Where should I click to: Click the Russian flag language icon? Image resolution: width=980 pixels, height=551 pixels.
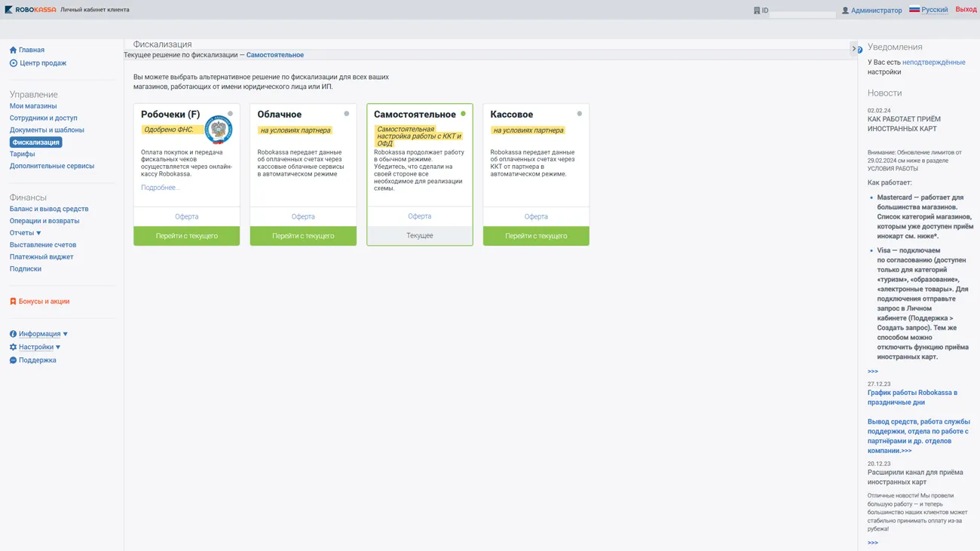pos(914,10)
